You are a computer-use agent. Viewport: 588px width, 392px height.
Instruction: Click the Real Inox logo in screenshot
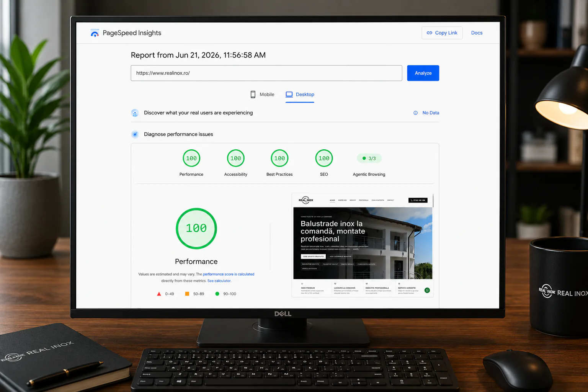[x=306, y=200]
